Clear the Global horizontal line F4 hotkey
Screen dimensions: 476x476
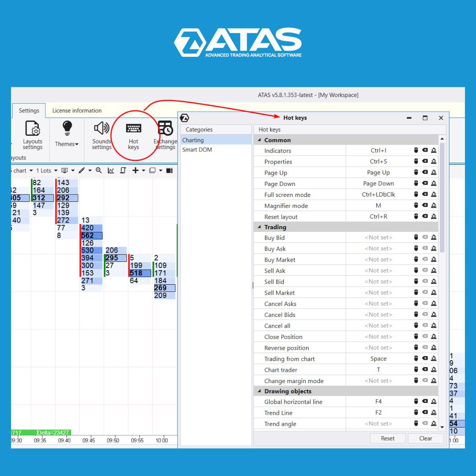coord(425,402)
